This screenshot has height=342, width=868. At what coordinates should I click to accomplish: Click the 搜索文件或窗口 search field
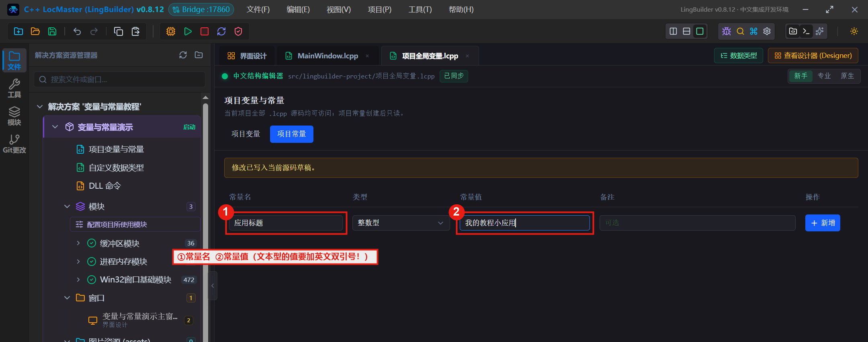120,80
